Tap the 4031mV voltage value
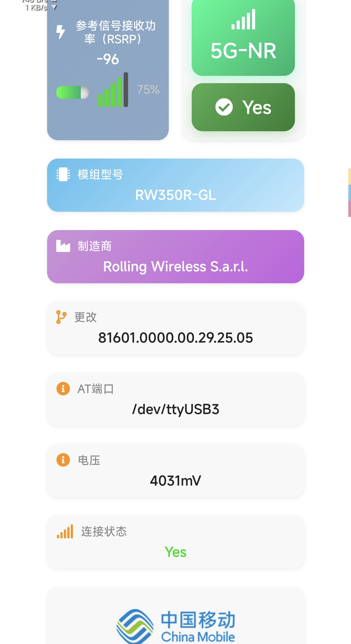 click(175, 480)
